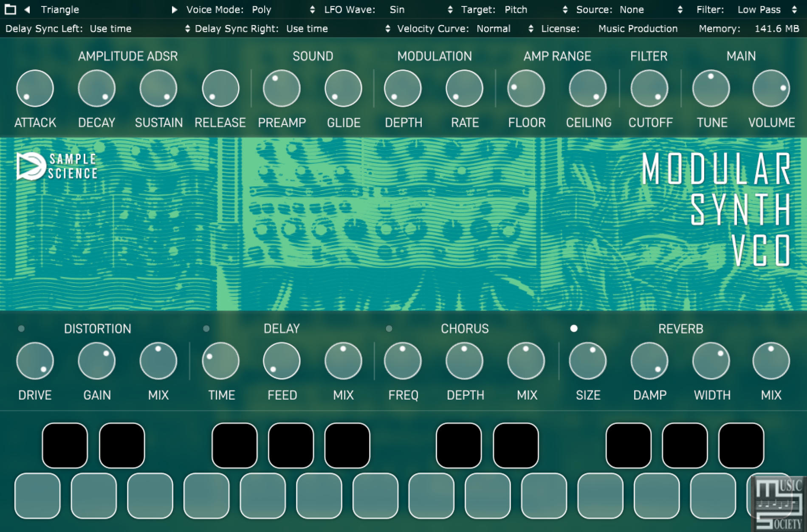Screen dimensions: 807x532
Task: Click the Distortion Mix knob
Action: [158, 361]
